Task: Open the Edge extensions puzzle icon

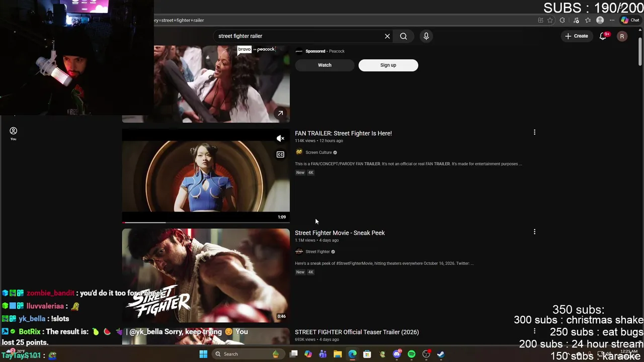Action: [562, 20]
